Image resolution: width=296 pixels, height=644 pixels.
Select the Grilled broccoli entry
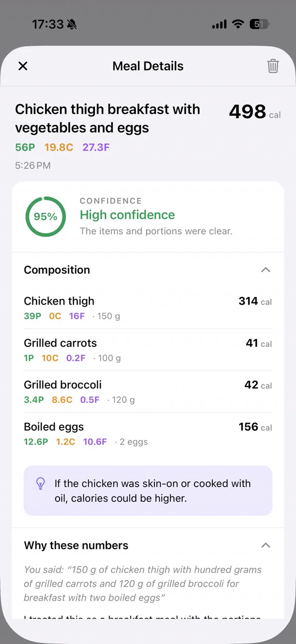tap(148, 391)
